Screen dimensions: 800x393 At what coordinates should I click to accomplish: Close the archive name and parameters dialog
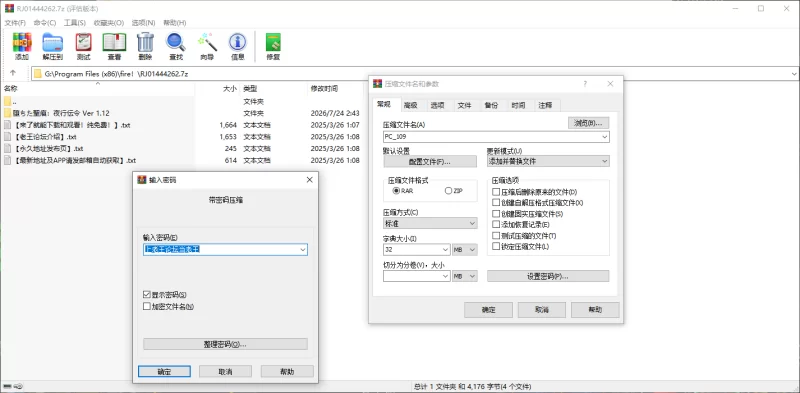pos(610,84)
